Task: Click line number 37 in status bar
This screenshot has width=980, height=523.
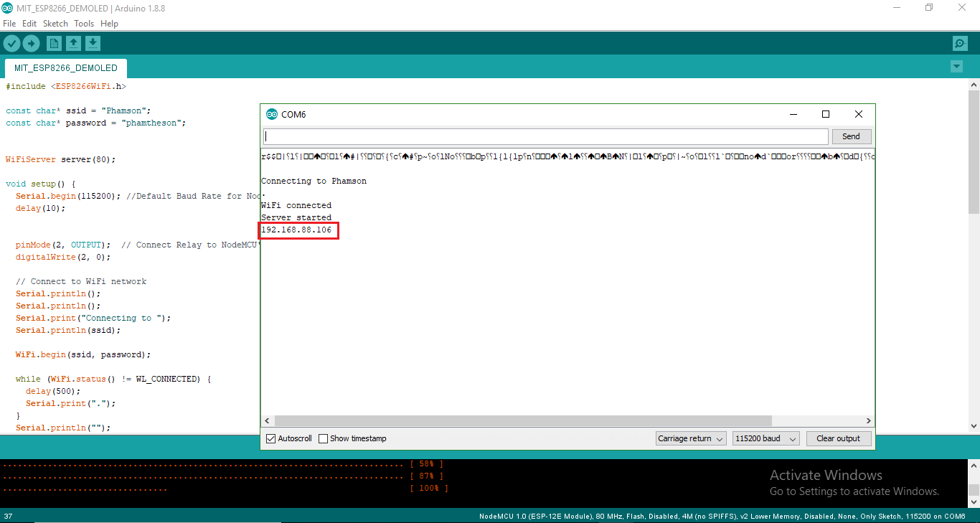Action: 8,516
